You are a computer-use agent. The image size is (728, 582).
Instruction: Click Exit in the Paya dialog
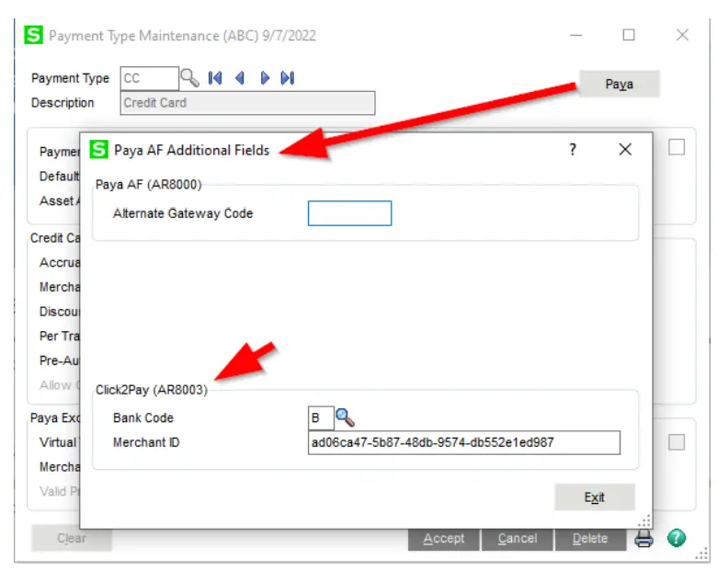[595, 497]
